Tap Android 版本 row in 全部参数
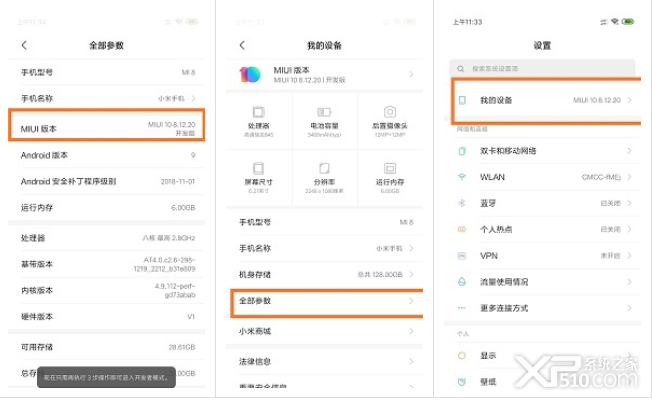The height and width of the screenshot is (402, 652). [106, 155]
